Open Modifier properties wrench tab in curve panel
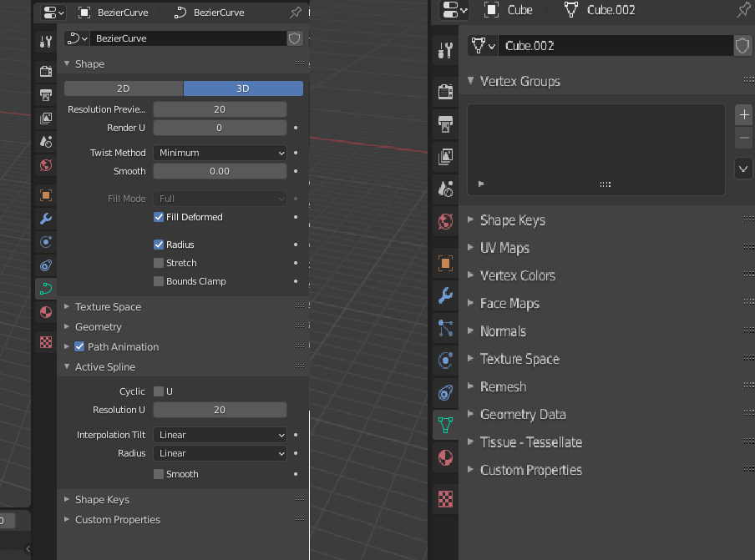This screenshot has width=755, height=560. (46, 219)
